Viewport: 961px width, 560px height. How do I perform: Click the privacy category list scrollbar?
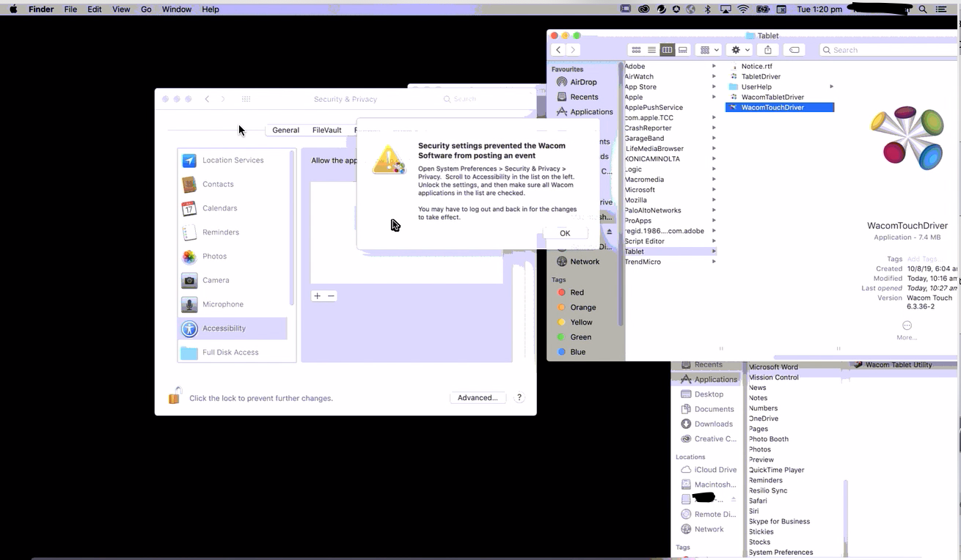coord(292,227)
